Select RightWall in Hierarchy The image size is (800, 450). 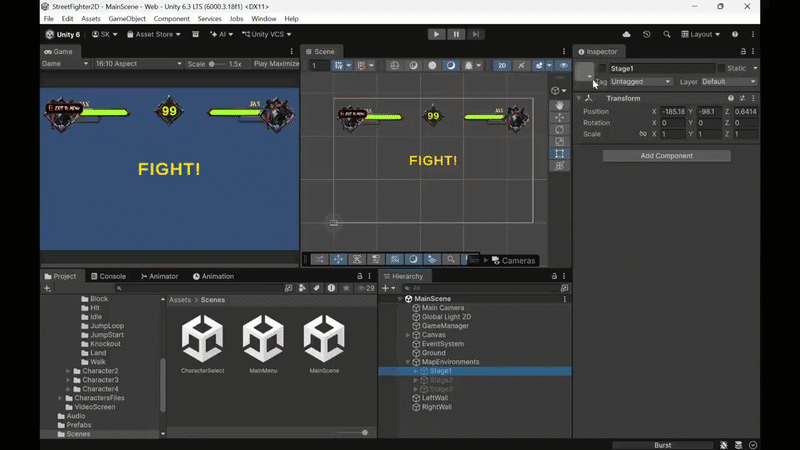pyautogui.click(x=436, y=407)
